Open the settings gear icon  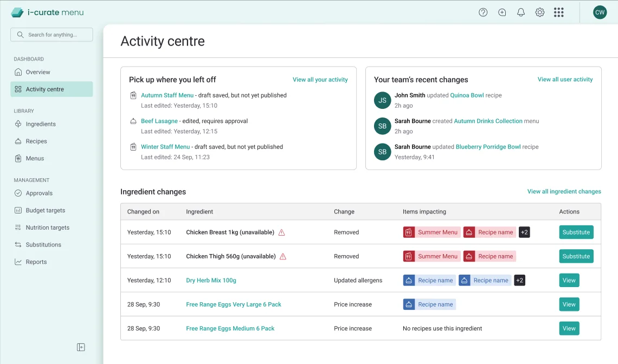540,12
